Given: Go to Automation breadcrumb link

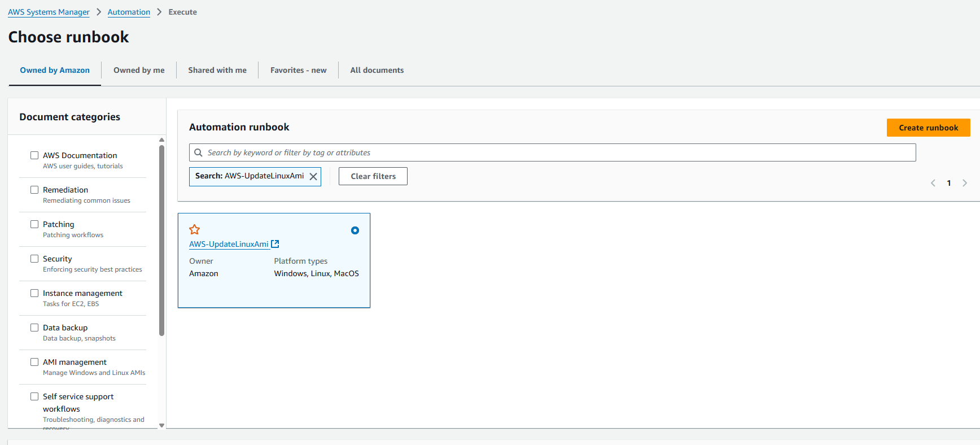Looking at the screenshot, I should click(129, 12).
